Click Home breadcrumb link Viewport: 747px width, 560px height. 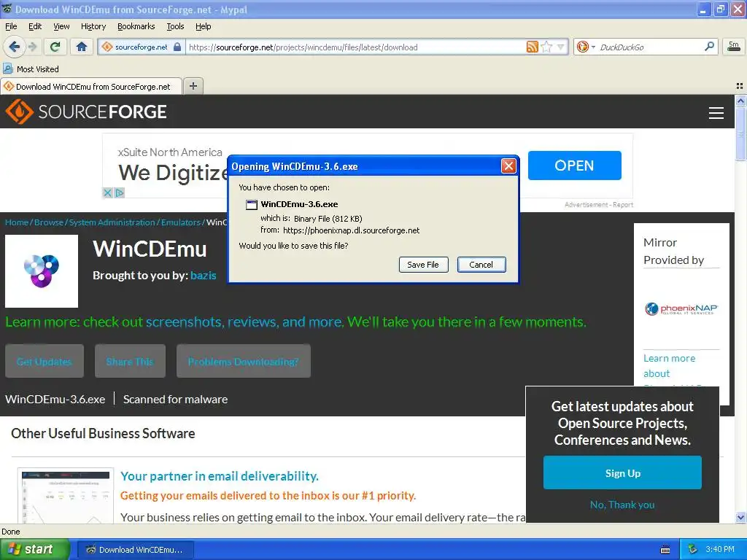click(x=17, y=222)
